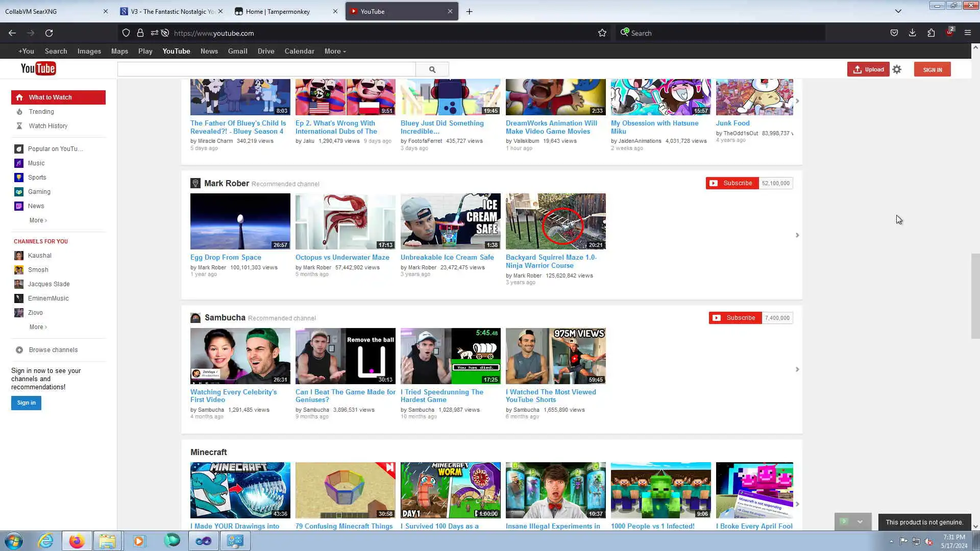Expand More under Channels For You
The height and width of the screenshot is (551, 980).
coord(38,327)
